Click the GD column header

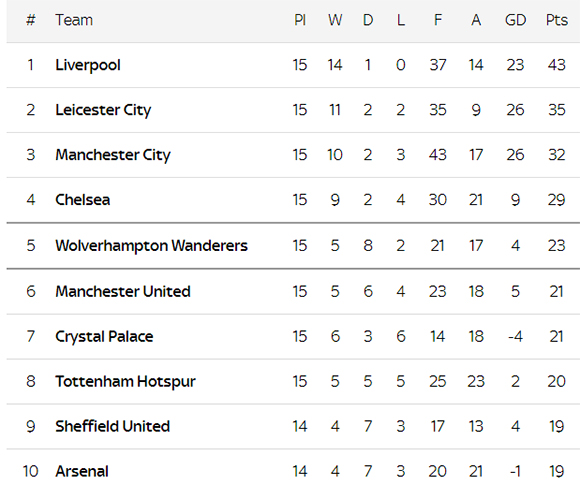click(515, 20)
